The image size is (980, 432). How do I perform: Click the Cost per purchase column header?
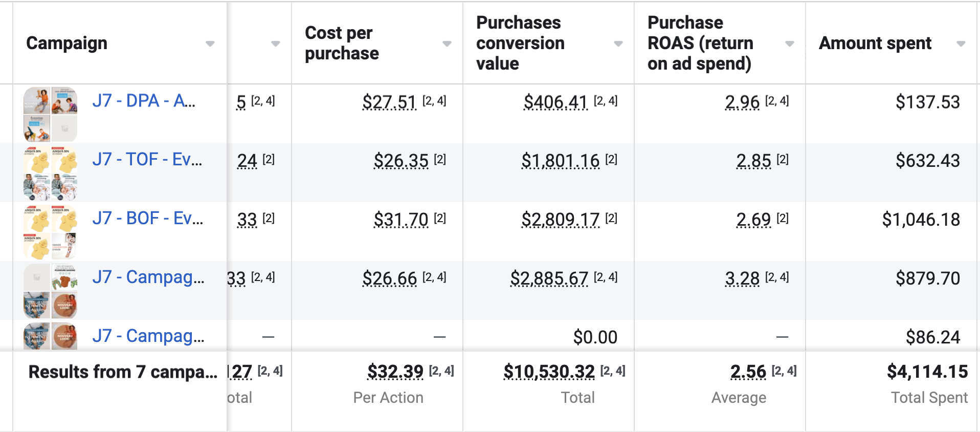coord(342,43)
